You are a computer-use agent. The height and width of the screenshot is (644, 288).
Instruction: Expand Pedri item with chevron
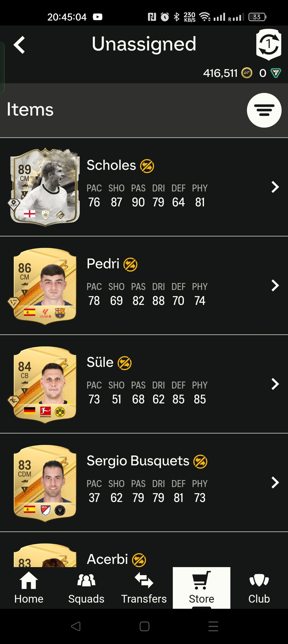tap(275, 286)
